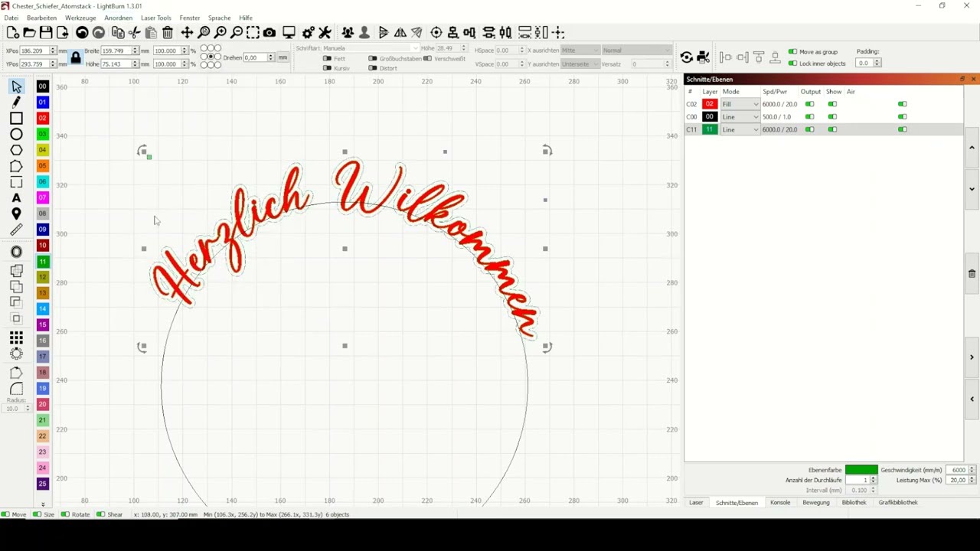The height and width of the screenshot is (551, 980).
Task: Switch to the Laser tab
Action: tap(696, 503)
